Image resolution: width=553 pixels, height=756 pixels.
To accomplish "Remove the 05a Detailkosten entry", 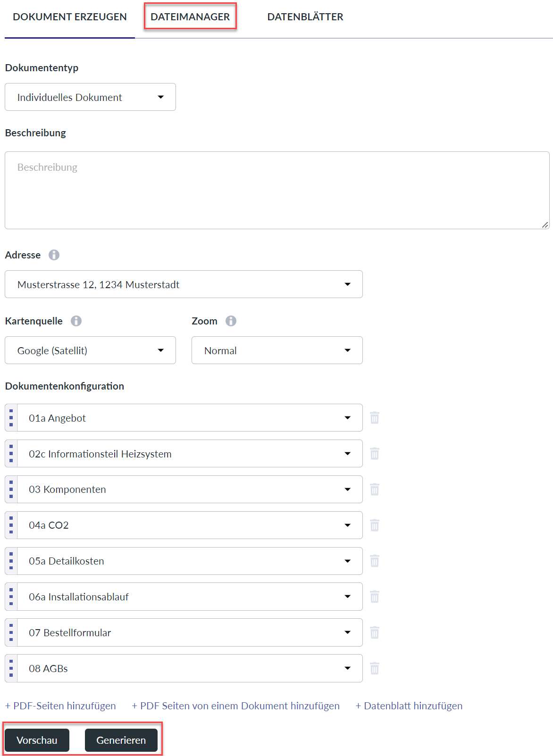I will [375, 561].
